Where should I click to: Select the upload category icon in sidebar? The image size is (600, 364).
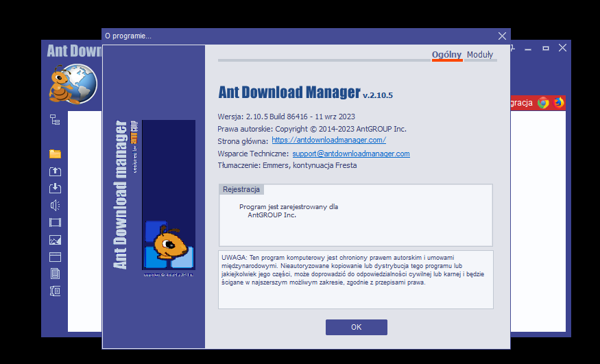55,171
